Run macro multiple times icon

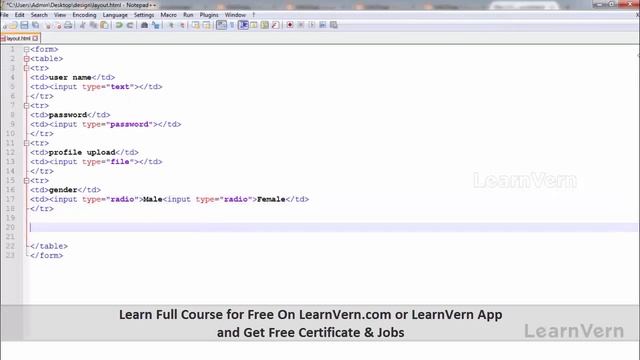[x=322, y=25]
